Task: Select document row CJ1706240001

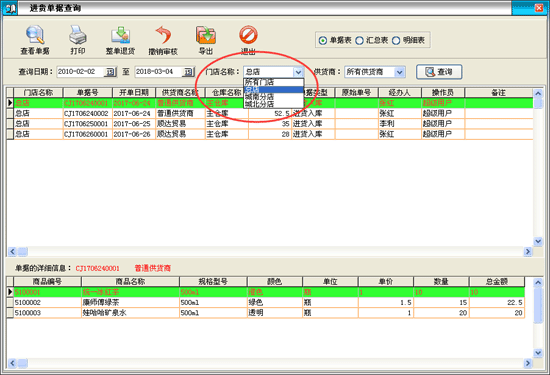Action: coord(270,103)
